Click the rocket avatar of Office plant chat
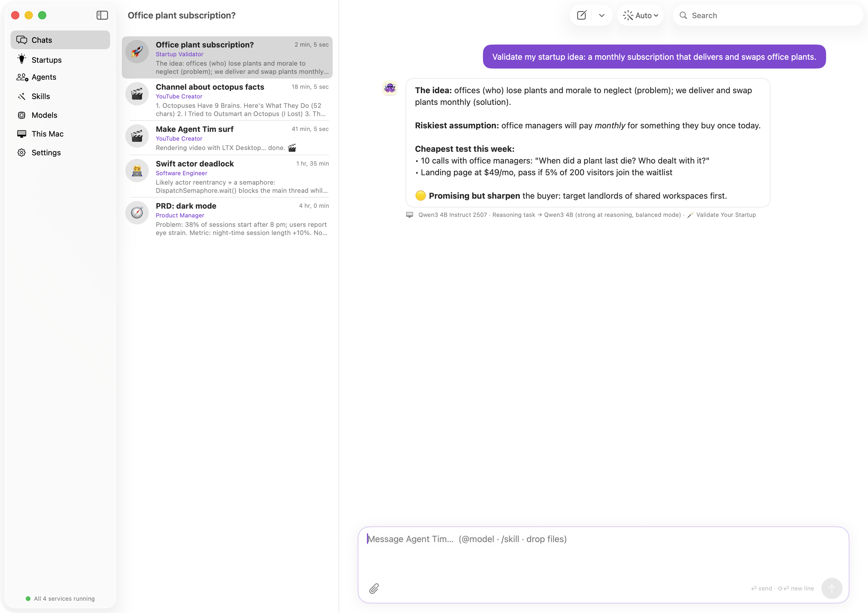Image resolution: width=868 pixels, height=613 pixels. 137,52
